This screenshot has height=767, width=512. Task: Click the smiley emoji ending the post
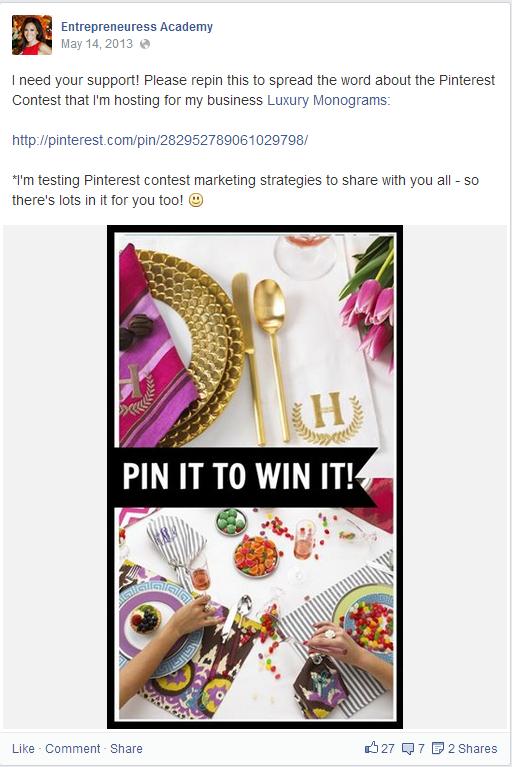[196, 200]
